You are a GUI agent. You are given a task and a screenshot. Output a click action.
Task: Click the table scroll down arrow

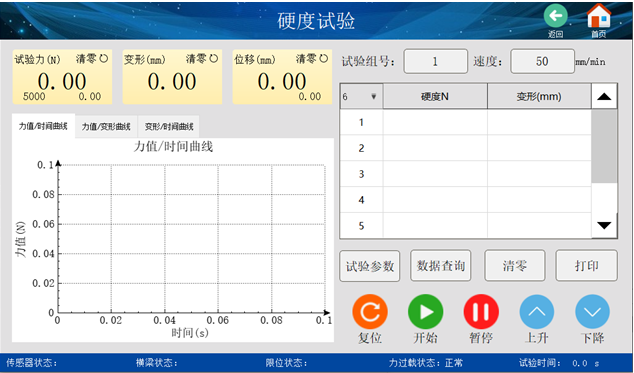[x=604, y=225]
